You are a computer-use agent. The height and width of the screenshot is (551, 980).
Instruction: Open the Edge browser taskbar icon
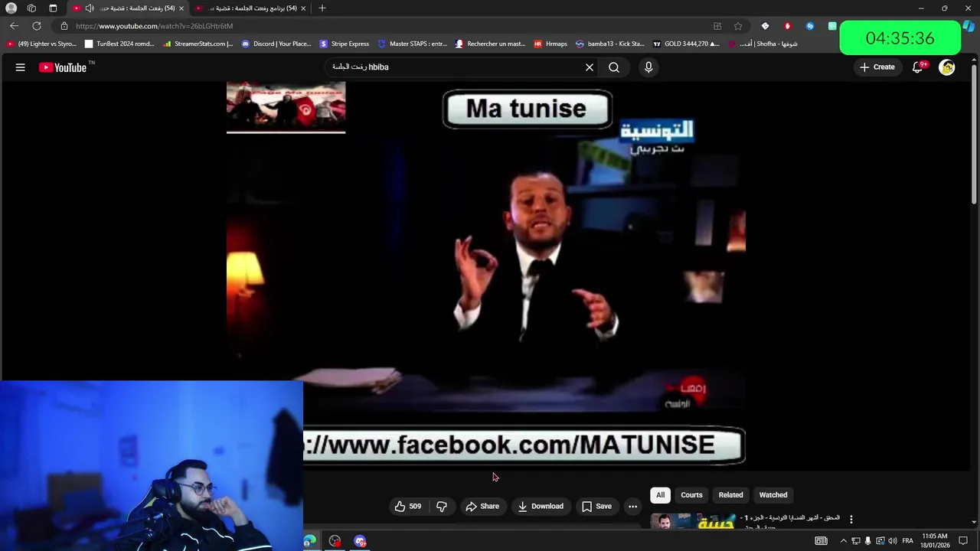pyautogui.click(x=309, y=541)
